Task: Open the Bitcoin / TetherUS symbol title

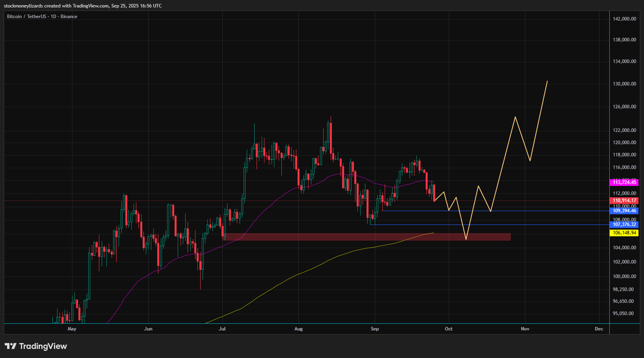Action: (25, 16)
